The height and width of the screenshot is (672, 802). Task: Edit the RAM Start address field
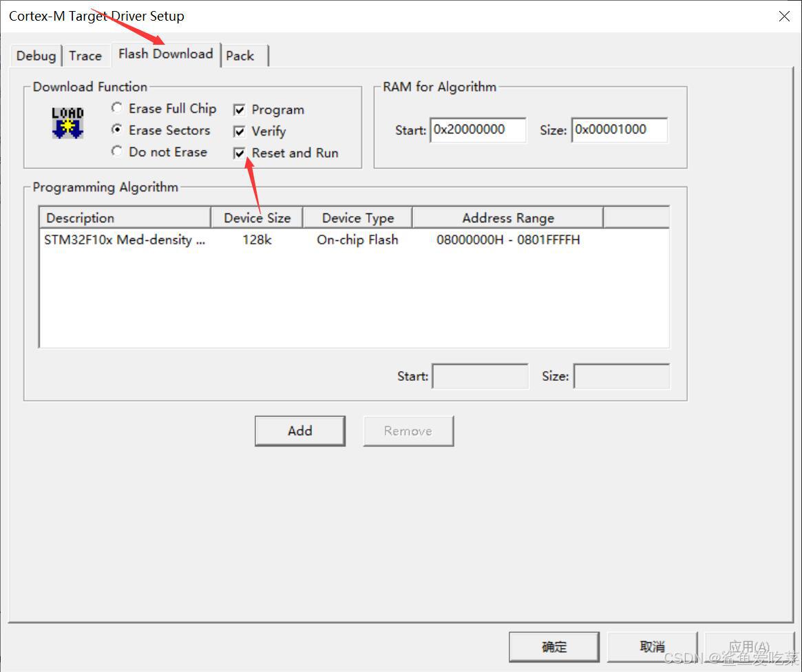click(x=478, y=130)
